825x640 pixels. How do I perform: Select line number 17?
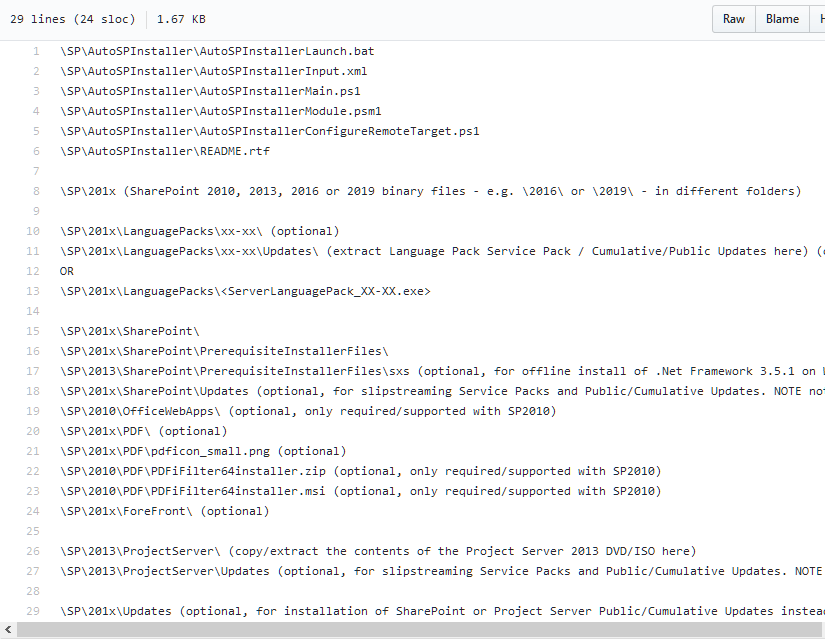(33, 371)
